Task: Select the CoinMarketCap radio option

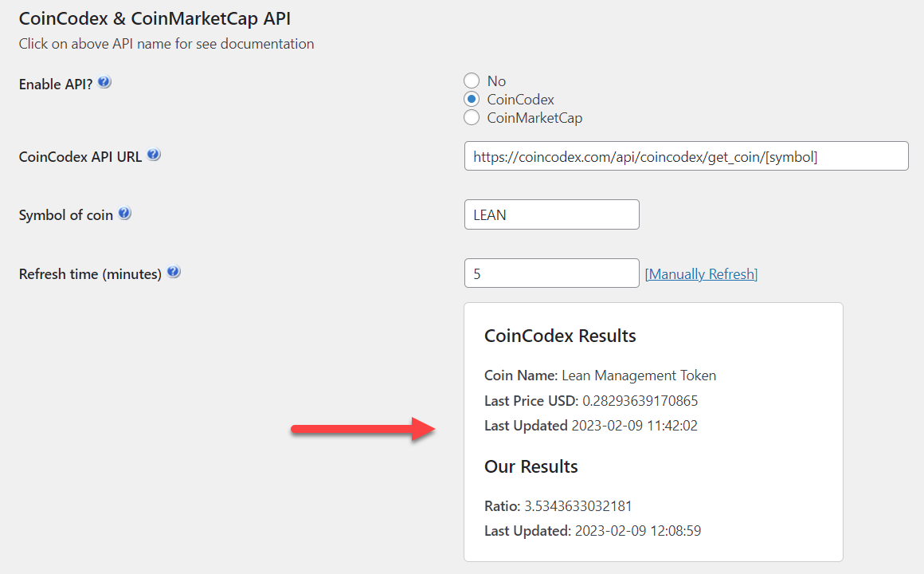Action: 472,117
